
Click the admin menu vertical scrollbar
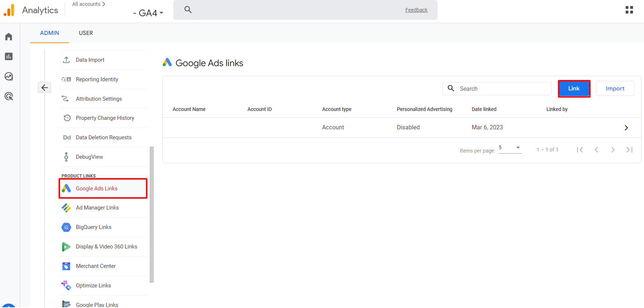[x=152, y=214]
